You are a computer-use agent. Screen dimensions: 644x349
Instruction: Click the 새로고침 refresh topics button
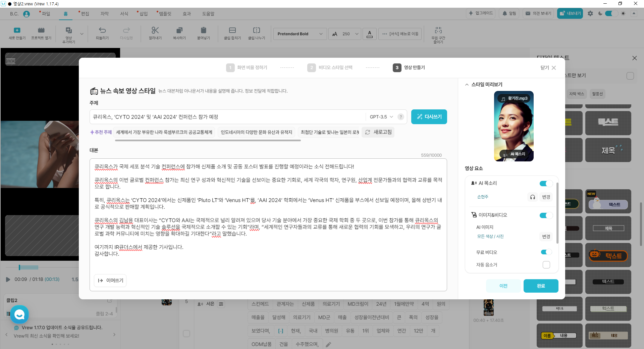(x=378, y=132)
